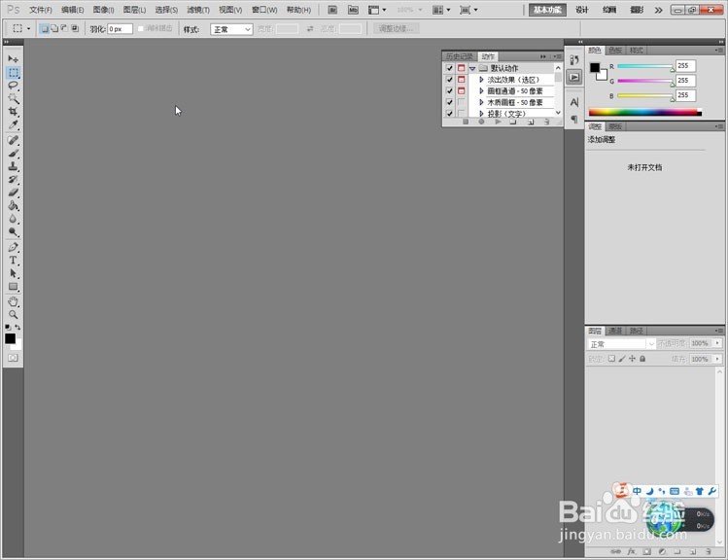
Task: Select the Eyedropper tool
Action: pos(13,124)
